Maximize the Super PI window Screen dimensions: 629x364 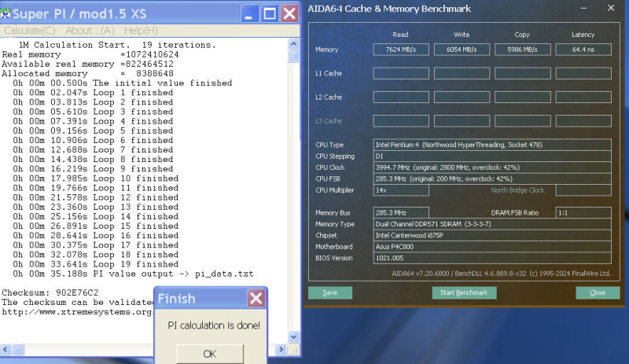tap(269, 13)
